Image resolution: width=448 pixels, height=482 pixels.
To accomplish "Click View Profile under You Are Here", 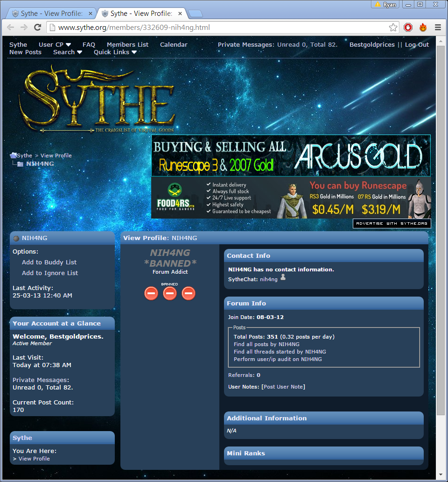I will click(34, 459).
